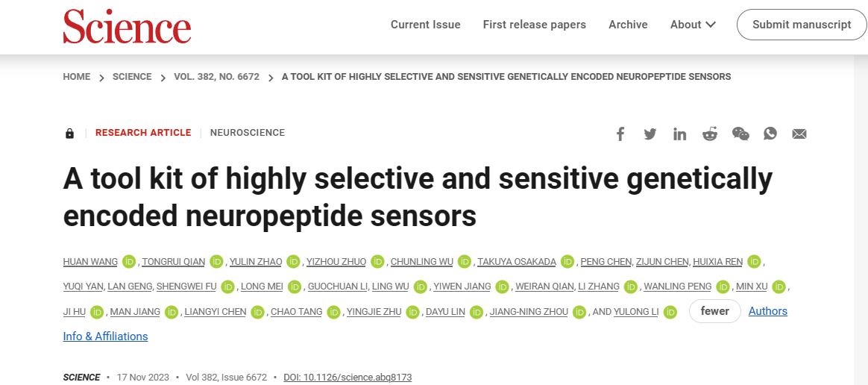The height and width of the screenshot is (385, 868).
Task: Open the article DOI link
Action: point(347,378)
